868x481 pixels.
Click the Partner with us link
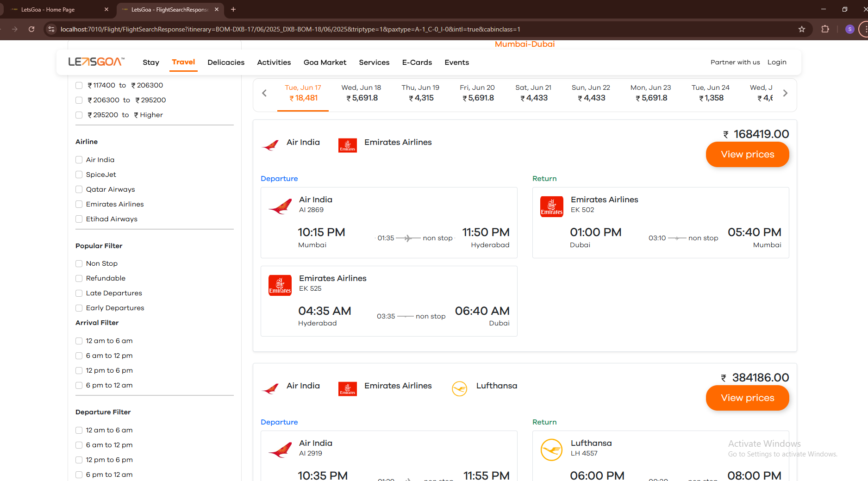(x=735, y=62)
